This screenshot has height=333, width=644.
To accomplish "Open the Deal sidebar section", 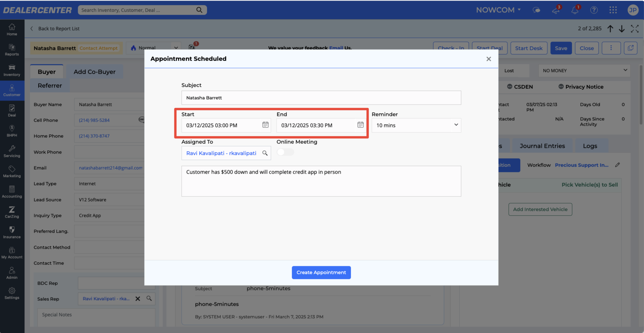I will (x=12, y=111).
